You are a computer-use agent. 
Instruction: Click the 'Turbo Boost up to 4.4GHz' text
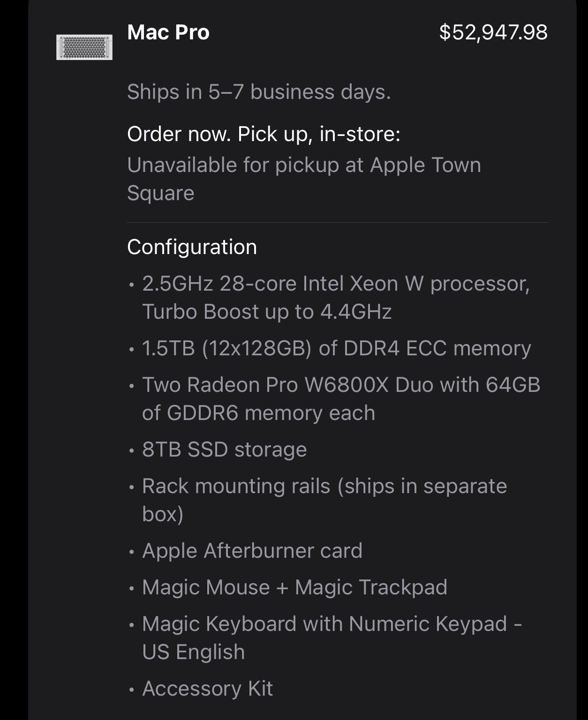[x=267, y=312]
